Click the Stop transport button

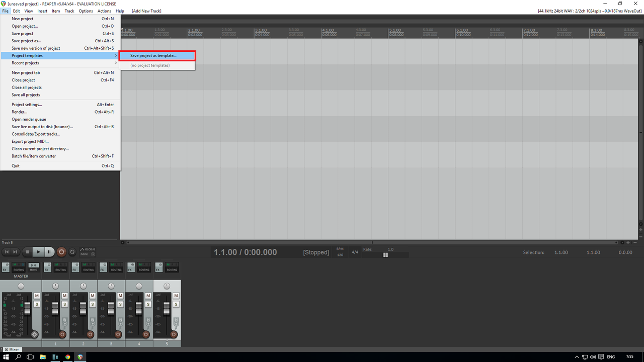(28, 252)
